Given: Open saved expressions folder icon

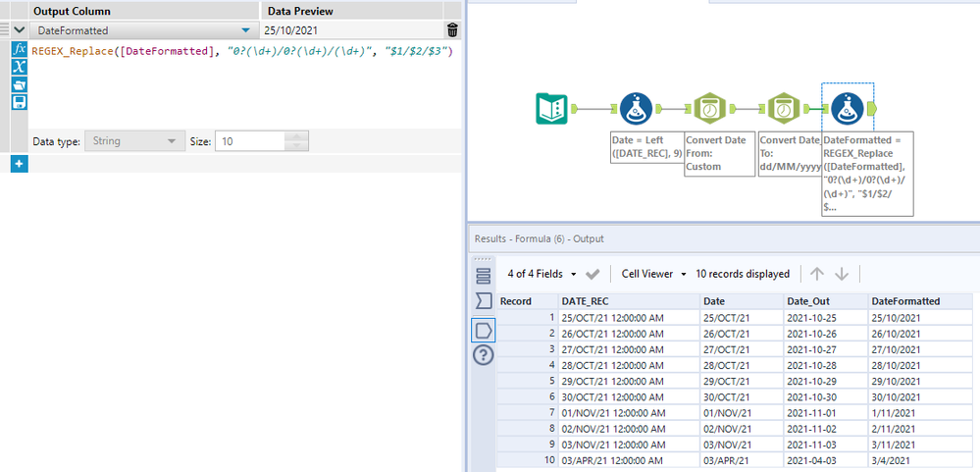Looking at the screenshot, I should (20, 84).
